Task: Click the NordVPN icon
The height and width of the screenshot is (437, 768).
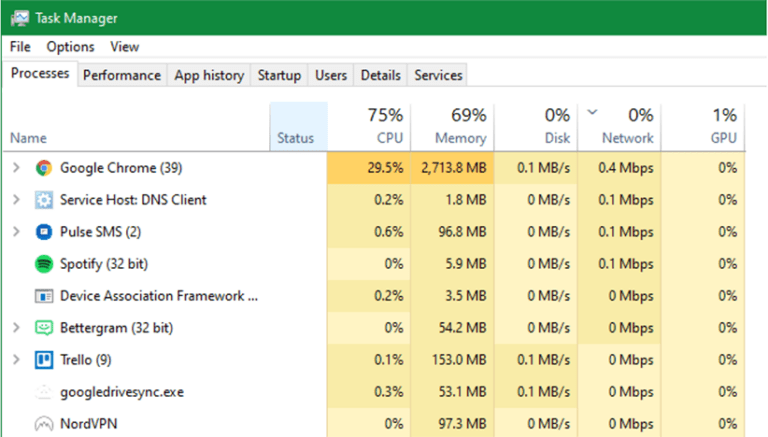Action: click(43, 425)
